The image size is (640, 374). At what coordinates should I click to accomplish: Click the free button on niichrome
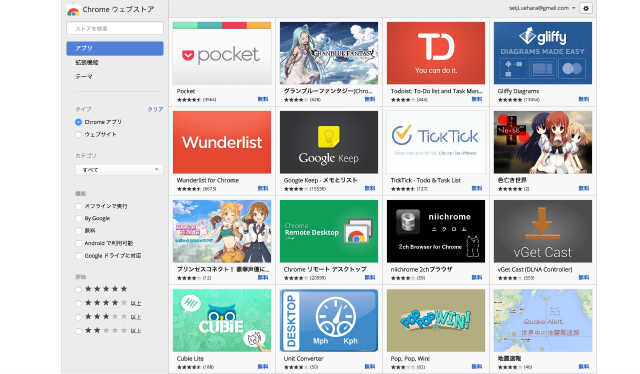coord(477,278)
